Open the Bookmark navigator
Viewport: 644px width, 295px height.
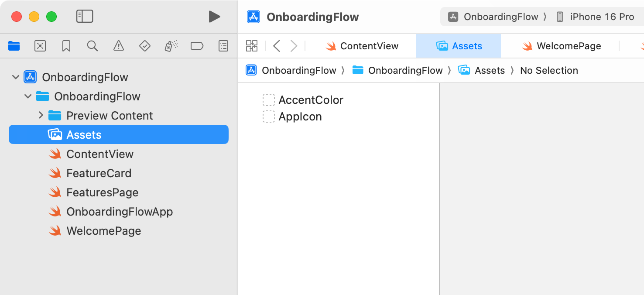pos(66,46)
